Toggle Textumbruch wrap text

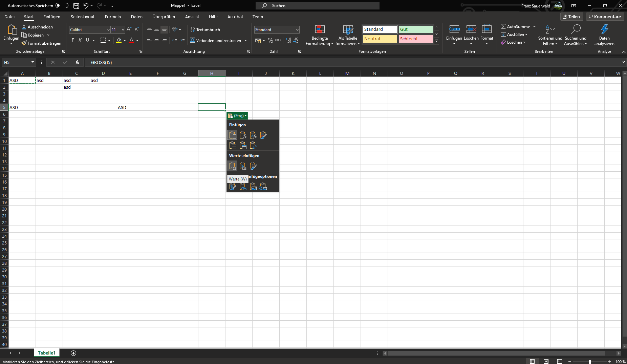(x=205, y=29)
